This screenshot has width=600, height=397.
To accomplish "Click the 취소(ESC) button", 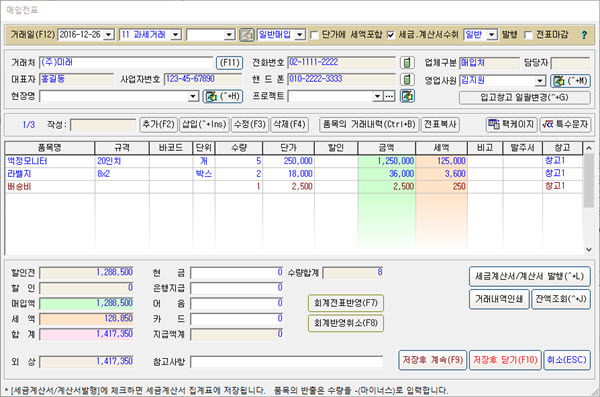I will point(567,360).
